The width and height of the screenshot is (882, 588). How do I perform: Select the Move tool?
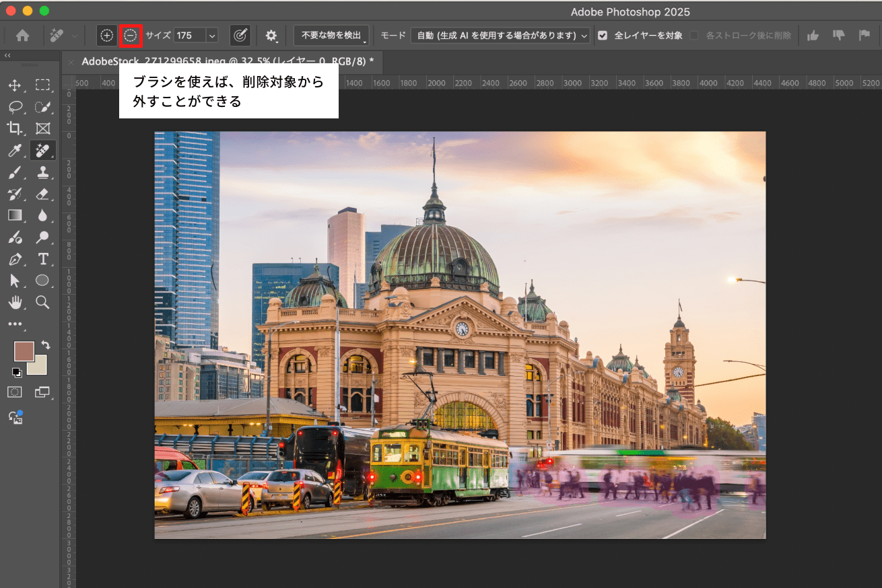tap(15, 84)
